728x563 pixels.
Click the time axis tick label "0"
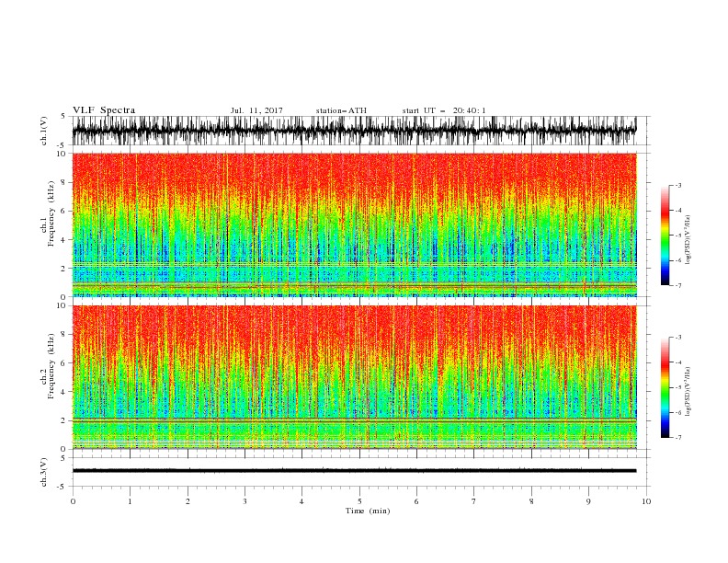73,501
